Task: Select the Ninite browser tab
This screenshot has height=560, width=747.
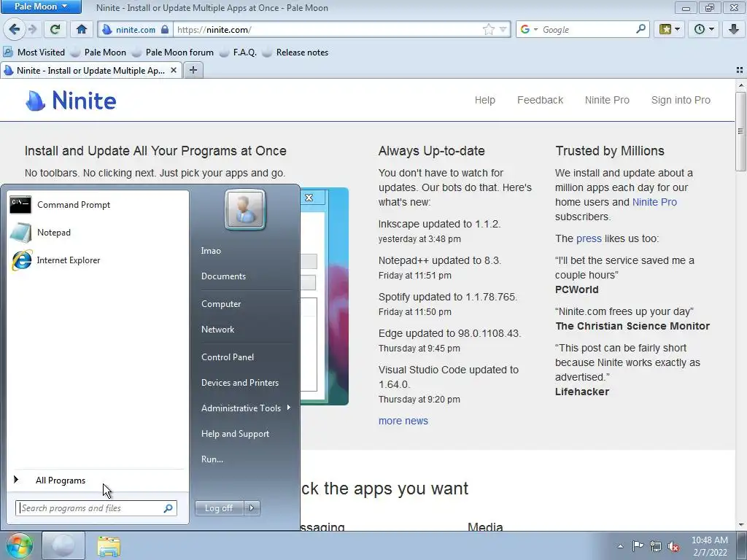Action: (x=90, y=71)
